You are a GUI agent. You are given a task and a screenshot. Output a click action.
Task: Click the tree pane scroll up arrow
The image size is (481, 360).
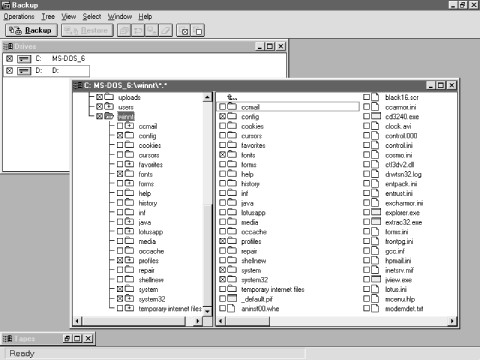coord(207,97)
